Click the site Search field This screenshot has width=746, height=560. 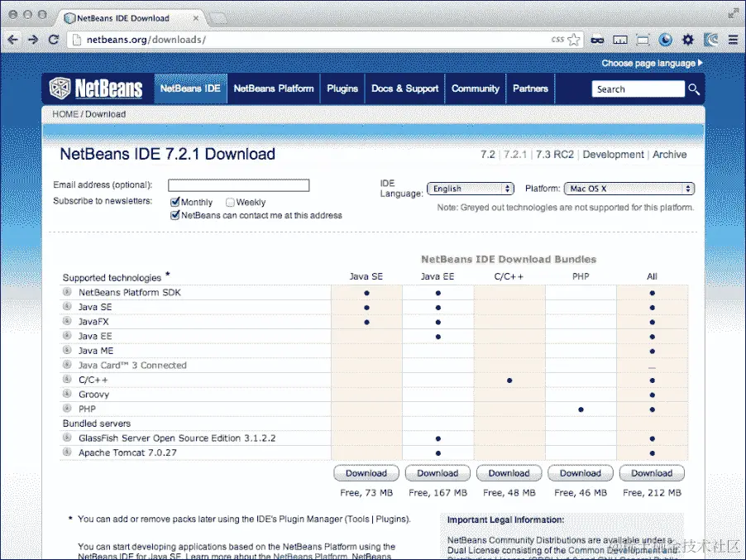(x=638, y=89)
